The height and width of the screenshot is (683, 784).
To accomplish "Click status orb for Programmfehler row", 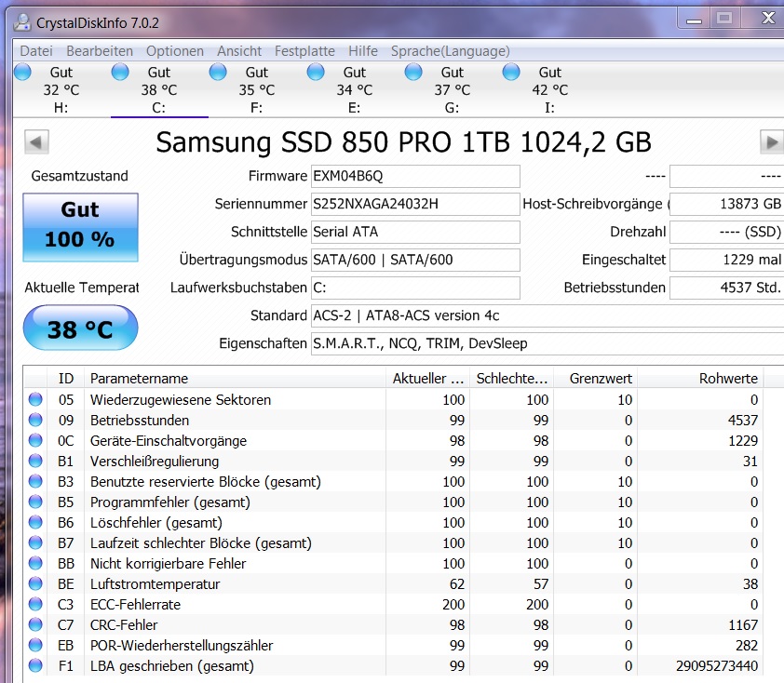I will [x=35, y=502].
